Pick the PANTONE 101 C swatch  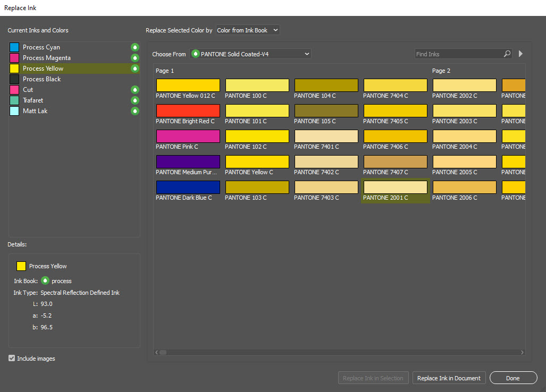pos(257,110)
